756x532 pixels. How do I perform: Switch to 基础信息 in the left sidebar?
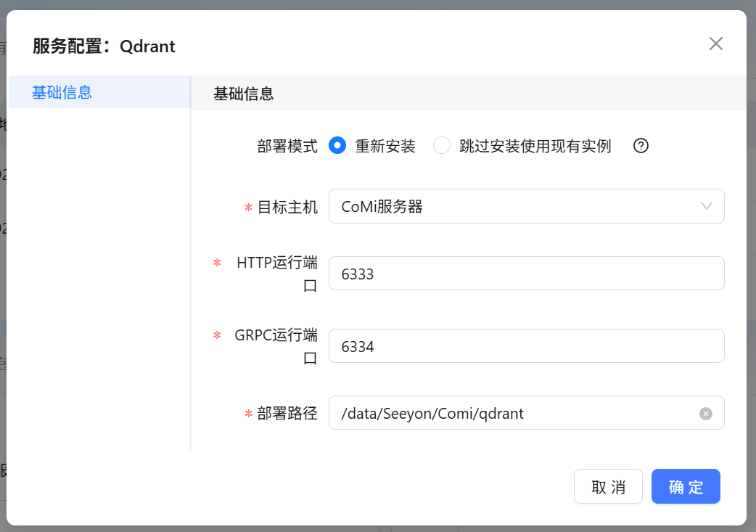(62, 92)
